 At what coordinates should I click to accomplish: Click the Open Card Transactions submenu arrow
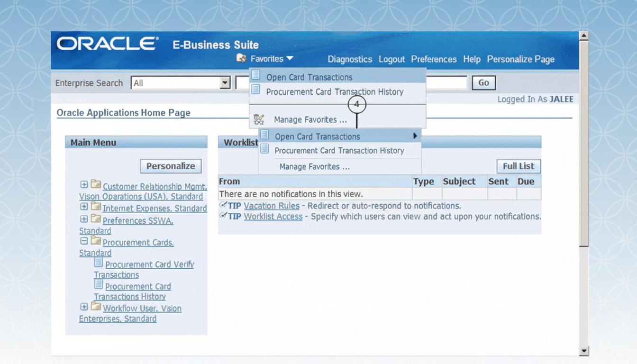click(x=415, y=136)
